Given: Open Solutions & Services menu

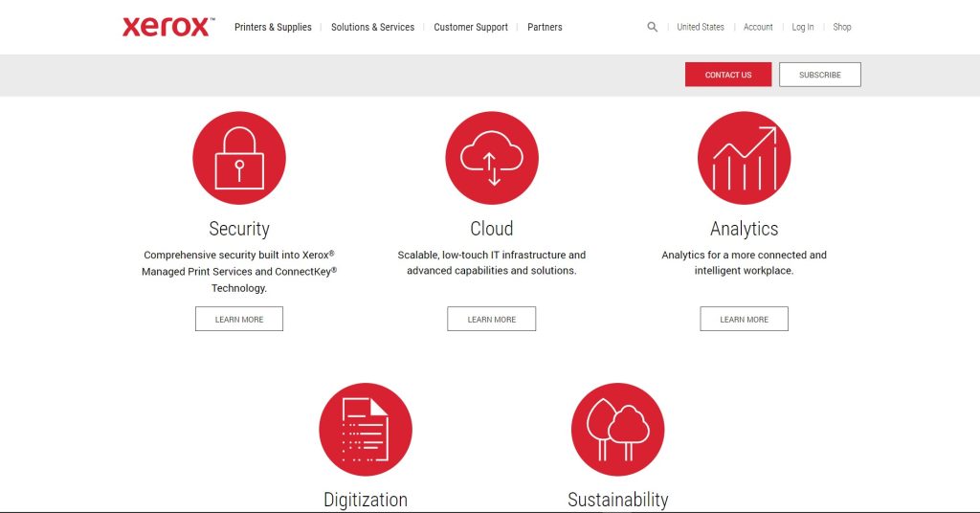Looking at the screenshot, I should click(372, 27).
